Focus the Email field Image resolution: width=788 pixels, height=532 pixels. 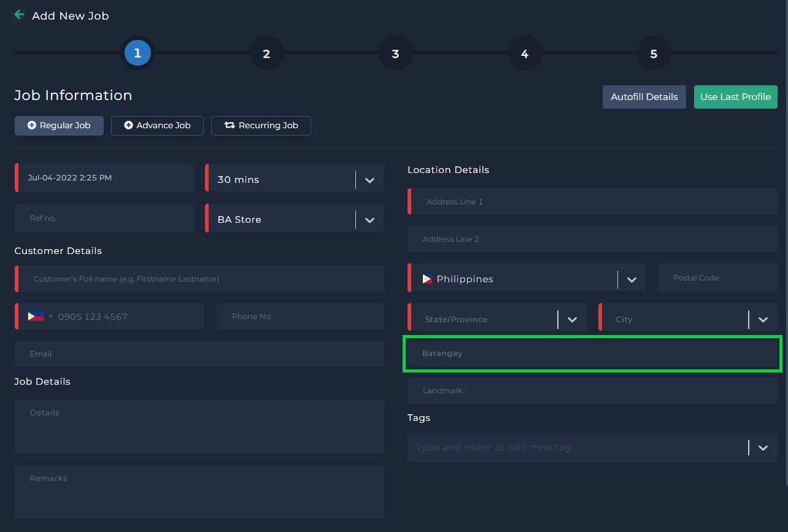(x=199, y=354)
